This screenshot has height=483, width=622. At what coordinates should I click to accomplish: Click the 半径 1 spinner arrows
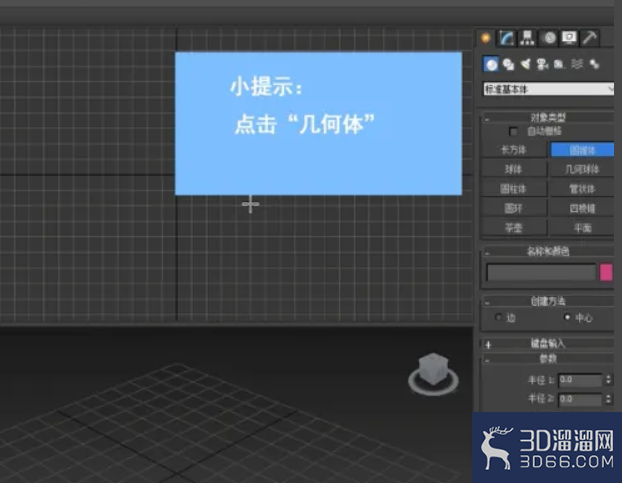609,380
